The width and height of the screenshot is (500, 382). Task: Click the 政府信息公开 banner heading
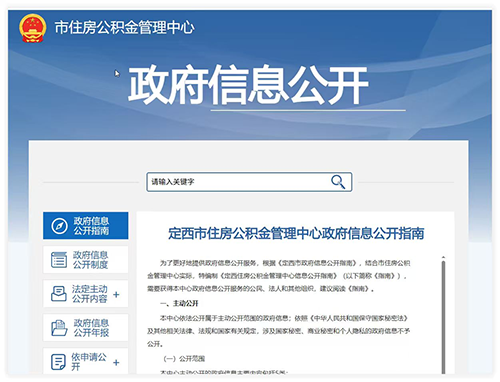248,85
